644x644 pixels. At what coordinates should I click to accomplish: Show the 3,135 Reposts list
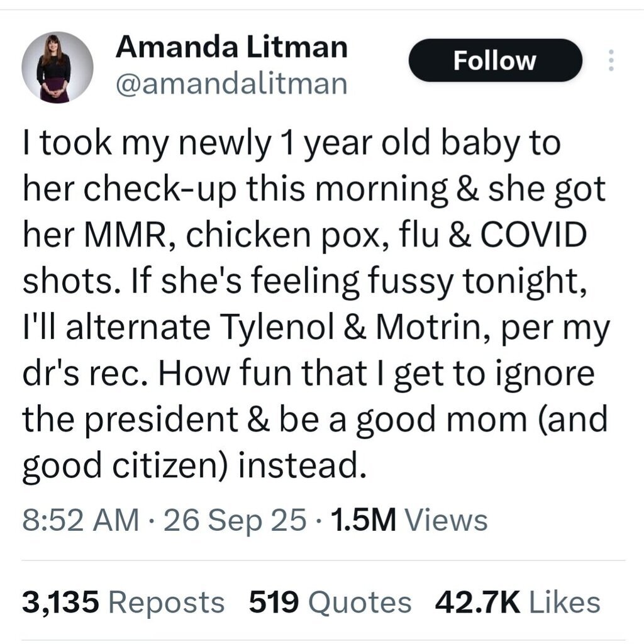point(123,602)
